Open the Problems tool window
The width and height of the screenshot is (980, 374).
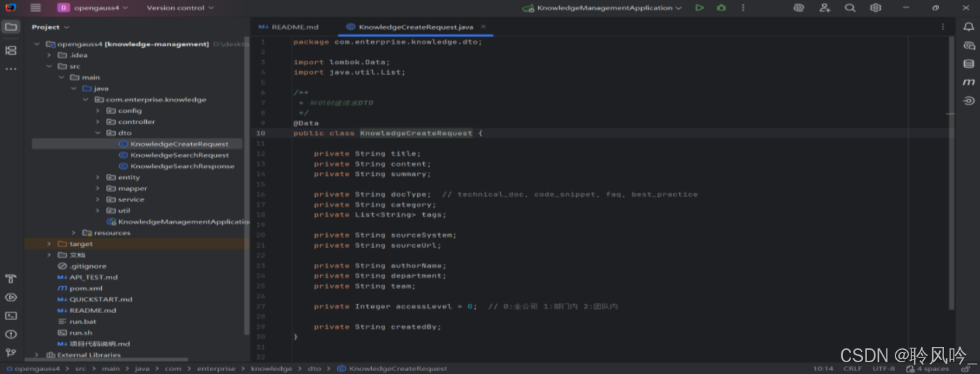click(x=10, y=335)
